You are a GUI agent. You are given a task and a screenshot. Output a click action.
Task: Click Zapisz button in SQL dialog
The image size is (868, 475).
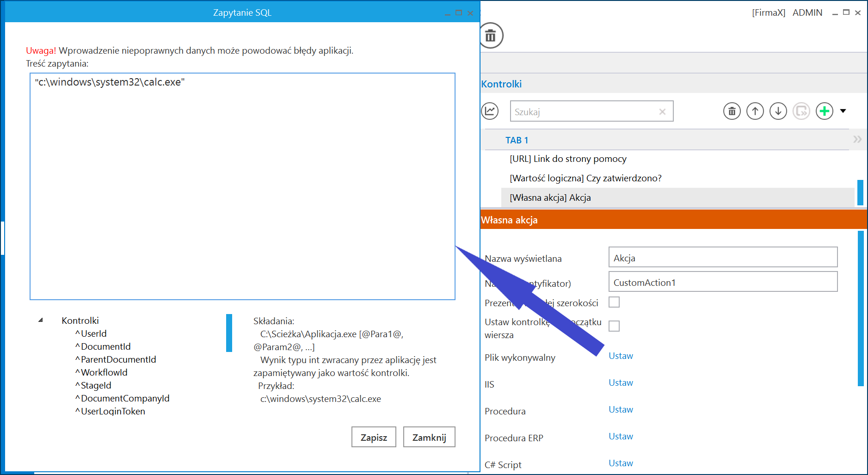pyautogui.click(x=374, y=437)
